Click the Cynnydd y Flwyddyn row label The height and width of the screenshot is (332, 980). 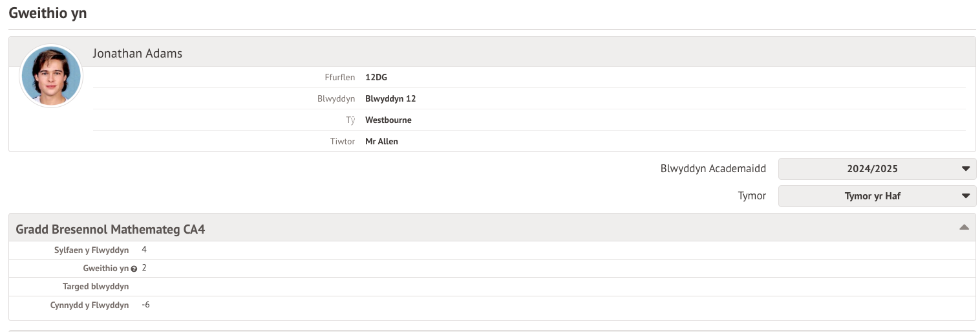coord(89,305)
